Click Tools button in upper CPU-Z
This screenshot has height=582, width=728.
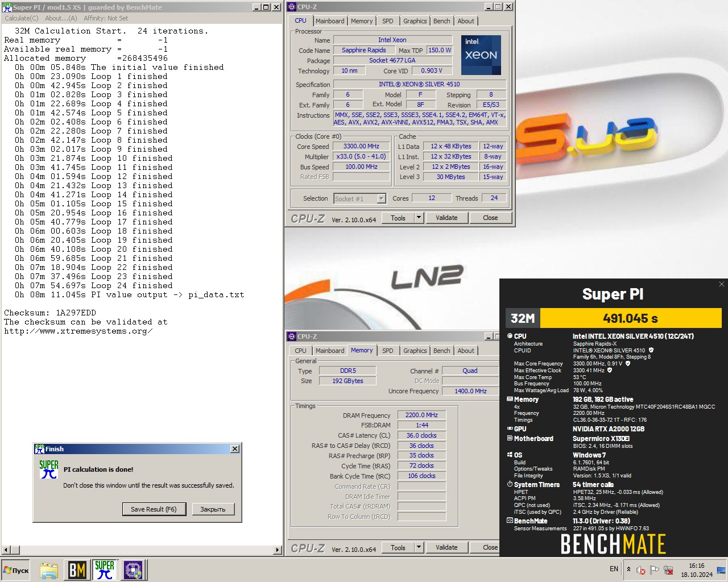point(398,218)
